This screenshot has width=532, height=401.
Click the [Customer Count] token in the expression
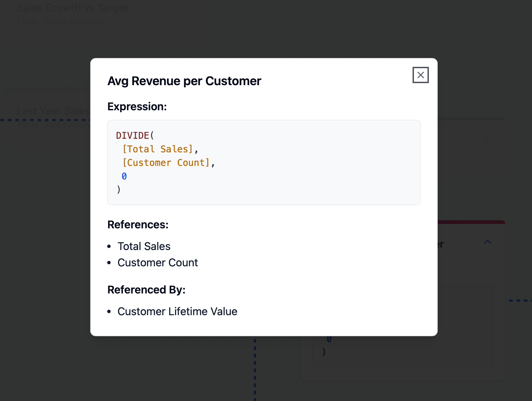[x=166, y=163]
